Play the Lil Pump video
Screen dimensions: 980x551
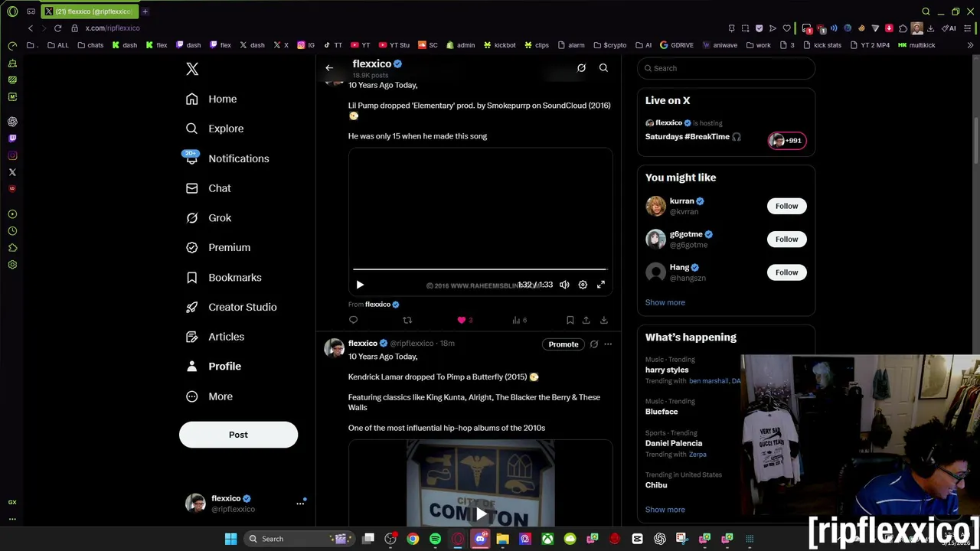tap(360, 285)
